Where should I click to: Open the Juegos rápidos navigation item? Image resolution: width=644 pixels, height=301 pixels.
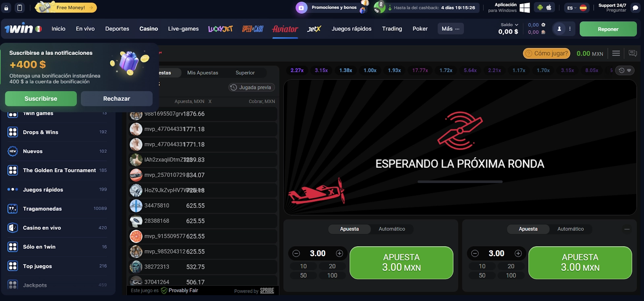(x=351, y=29)
